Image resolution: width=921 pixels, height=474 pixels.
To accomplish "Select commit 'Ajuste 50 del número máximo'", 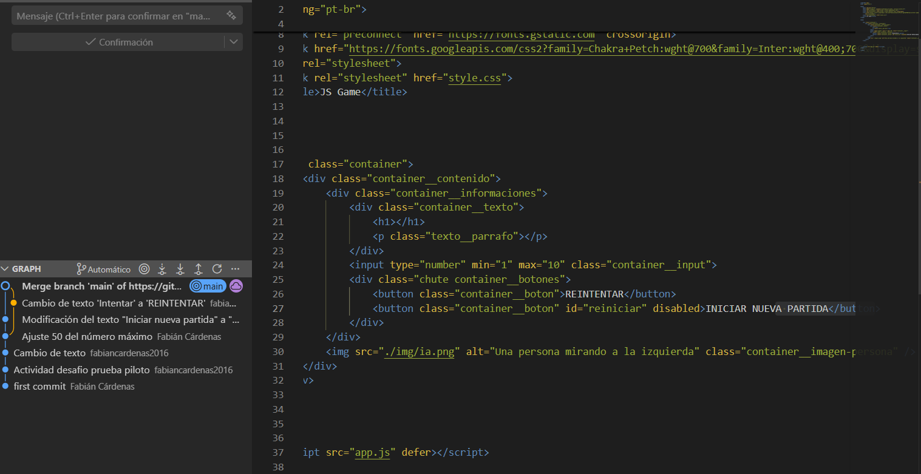I will (126, 337).
